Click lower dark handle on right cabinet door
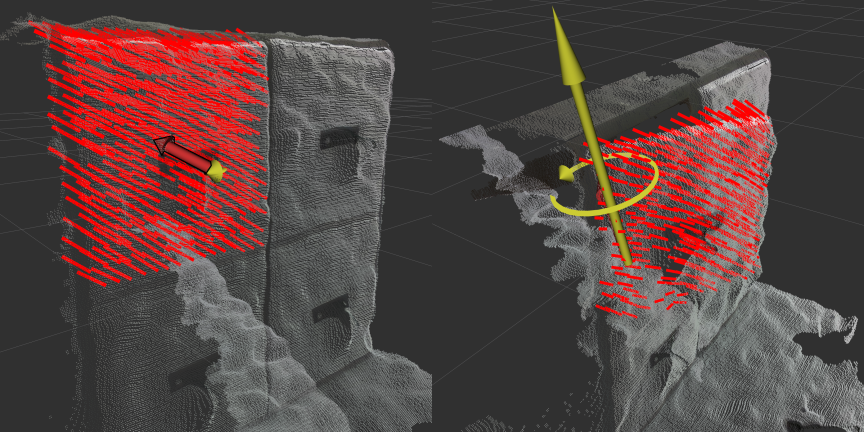Screen dimensions: 864x432 pyautogui.click(x=330, y=309)
